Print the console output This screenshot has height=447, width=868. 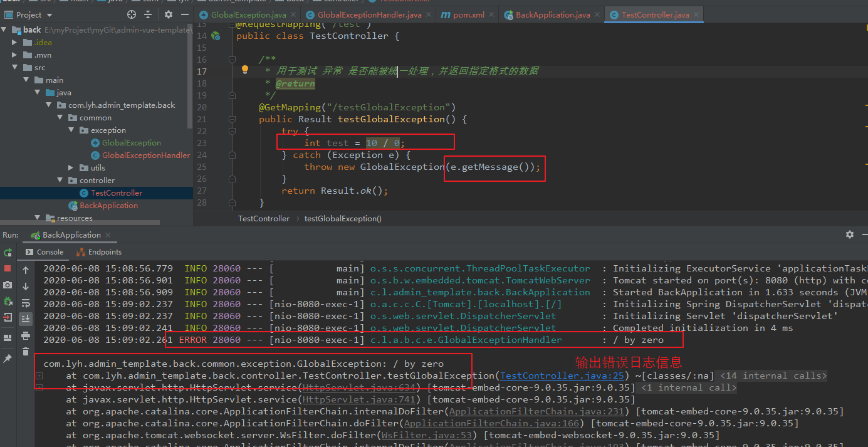26,335
